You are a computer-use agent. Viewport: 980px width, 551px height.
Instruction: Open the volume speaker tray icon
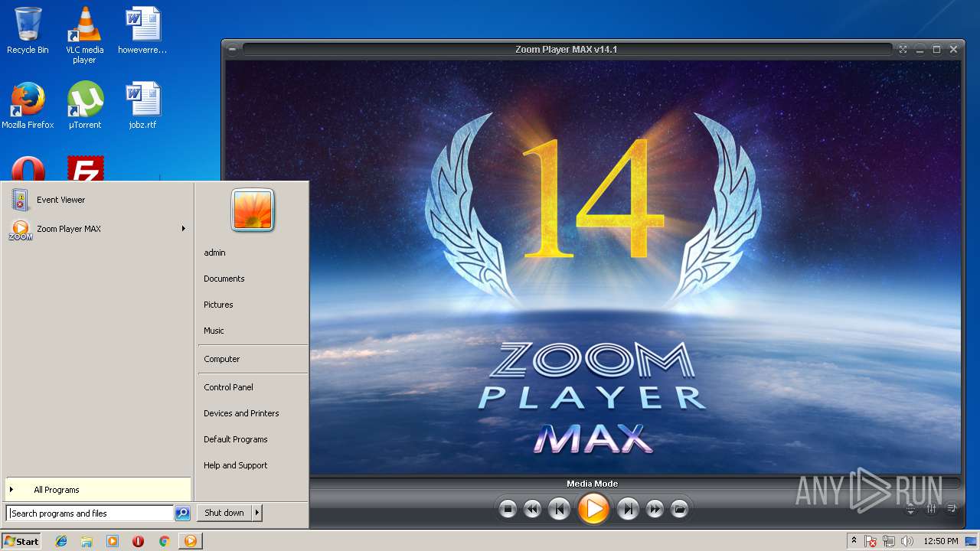(x=906, y=541)
